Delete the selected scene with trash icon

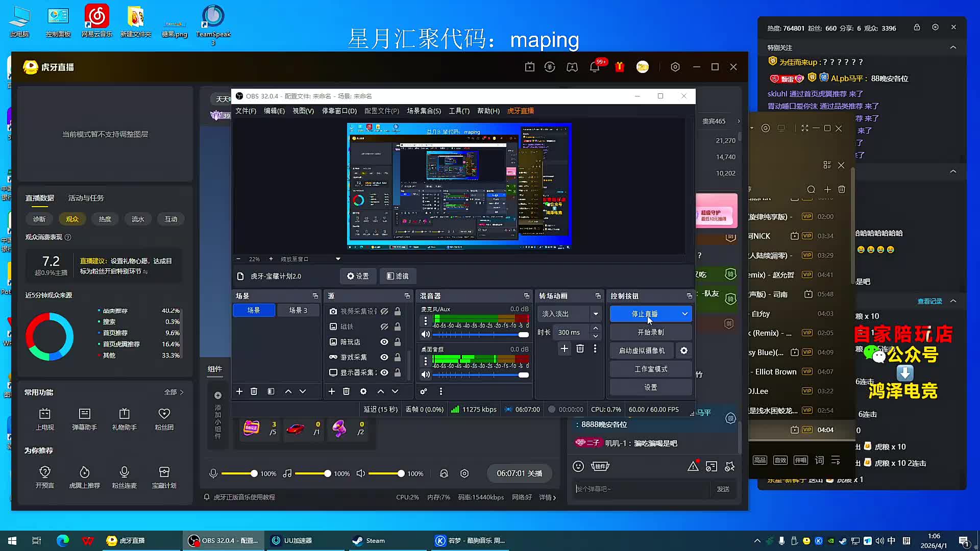[x=254, y=391]
